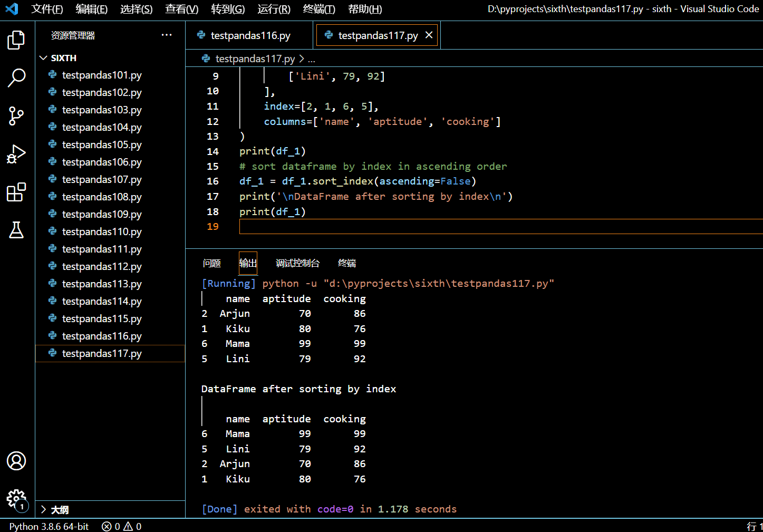Open testpandas106.py in explorer
Image resolution: width=763 pixels, height=532 pixels.
110,162
